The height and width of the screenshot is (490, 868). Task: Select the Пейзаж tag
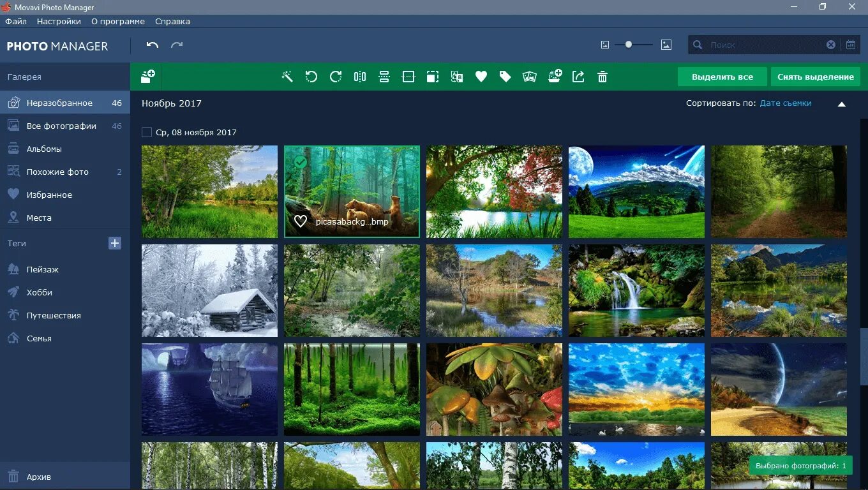[x=64, y=269]
